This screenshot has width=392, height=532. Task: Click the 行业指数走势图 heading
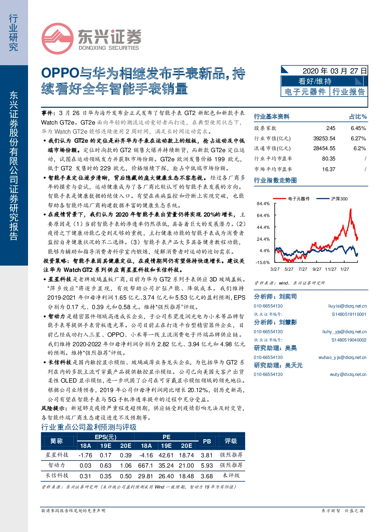click(x=275, y=180)
